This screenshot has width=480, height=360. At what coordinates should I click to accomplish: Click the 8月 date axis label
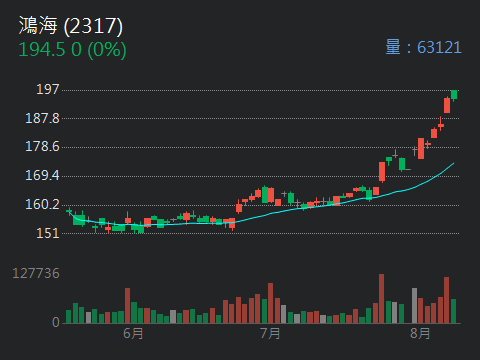[420, 333]
